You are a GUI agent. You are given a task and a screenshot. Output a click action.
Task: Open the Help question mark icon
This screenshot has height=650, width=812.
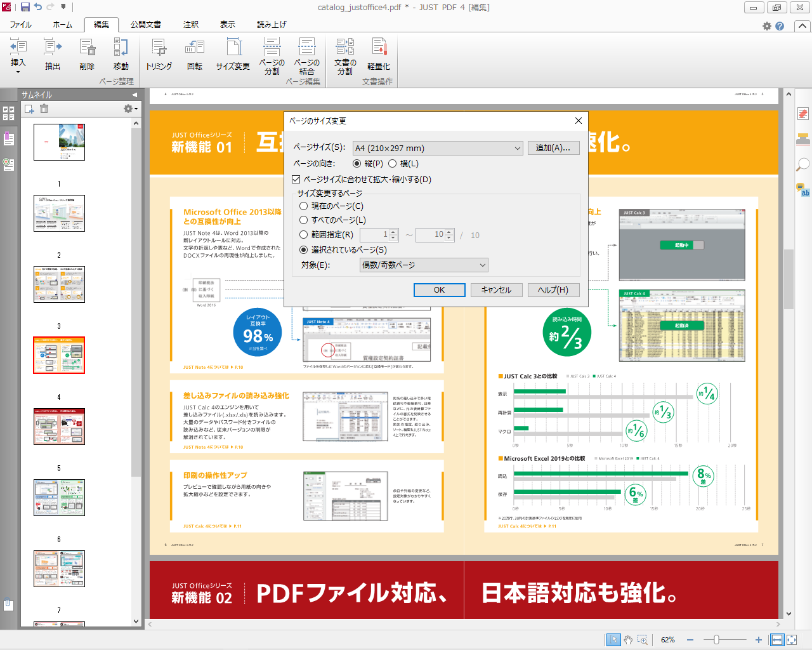coord(780,26)
